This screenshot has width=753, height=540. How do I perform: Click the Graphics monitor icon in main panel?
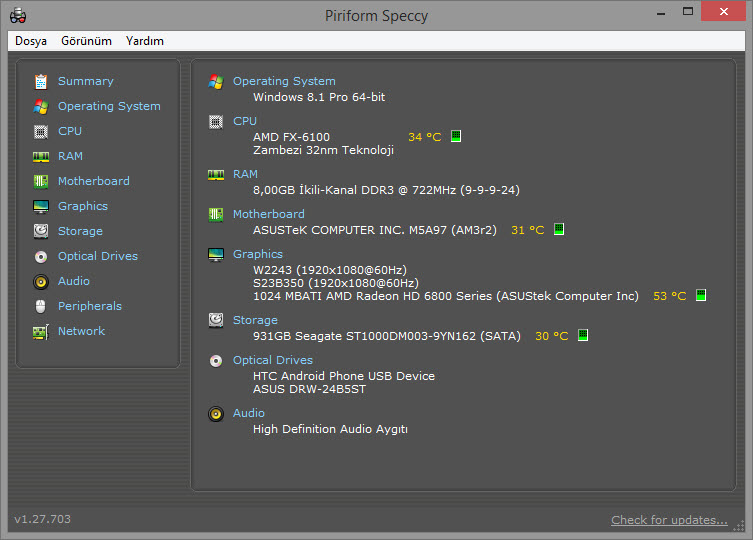click(216, 255)
